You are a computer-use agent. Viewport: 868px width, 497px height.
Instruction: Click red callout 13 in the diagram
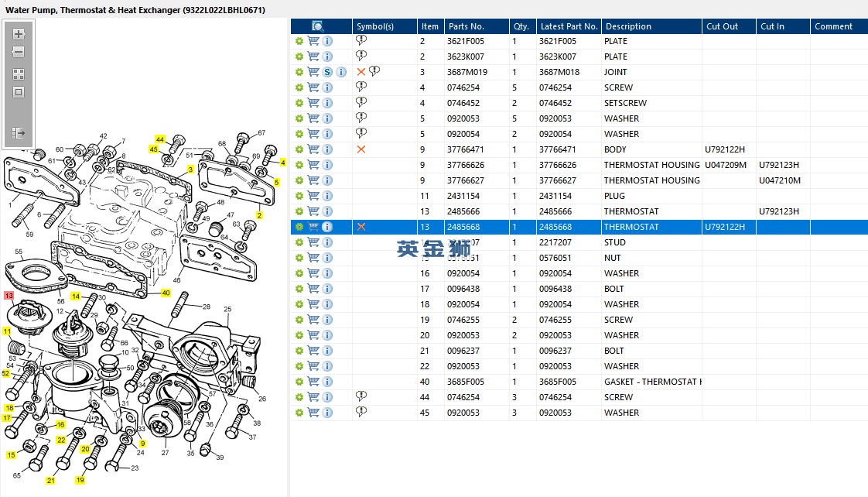pos(9,296)
